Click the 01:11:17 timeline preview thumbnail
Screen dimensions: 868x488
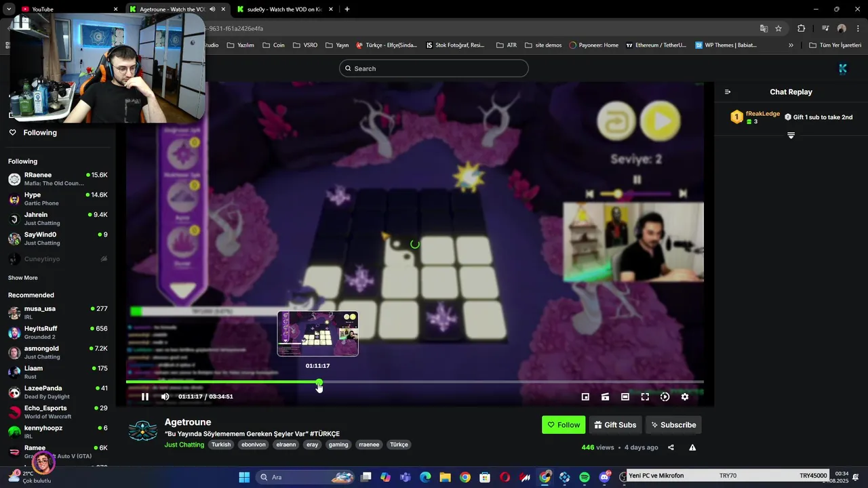coord(317,333)
